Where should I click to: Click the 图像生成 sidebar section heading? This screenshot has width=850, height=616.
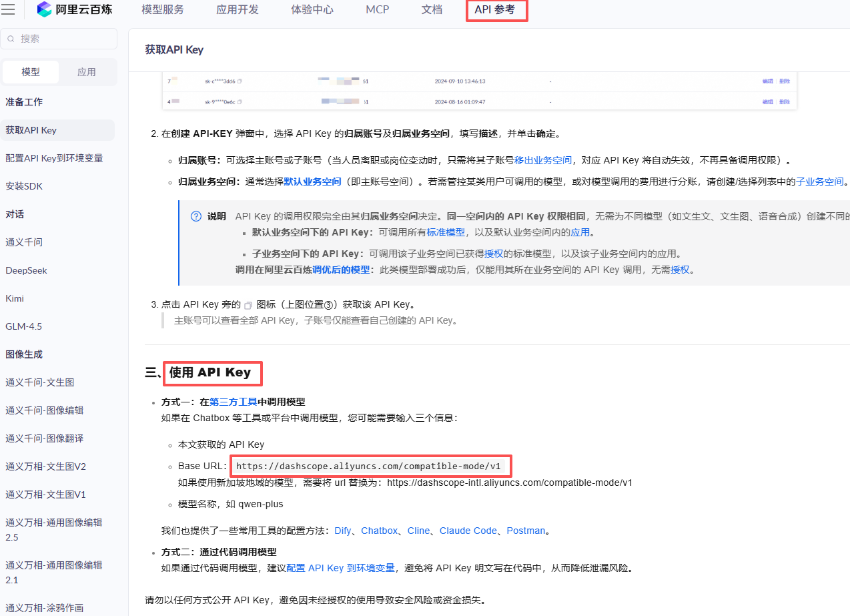24,354
